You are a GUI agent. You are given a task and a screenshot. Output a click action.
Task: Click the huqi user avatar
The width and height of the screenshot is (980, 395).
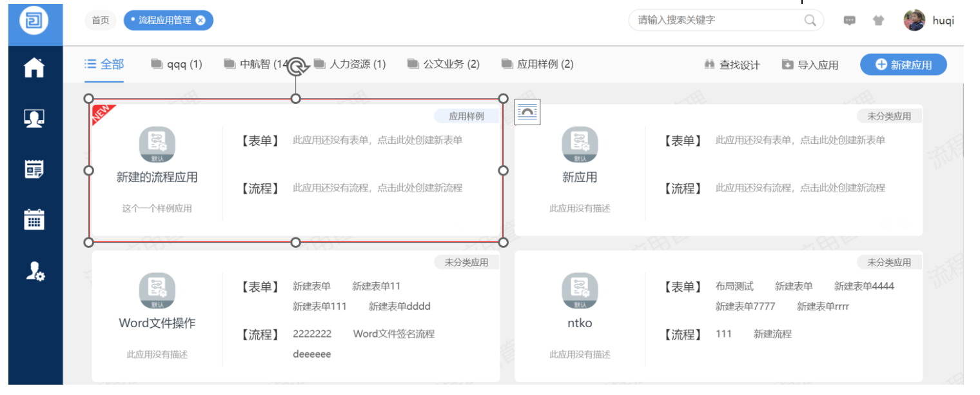pyautogui.click(x=914, y=20)
